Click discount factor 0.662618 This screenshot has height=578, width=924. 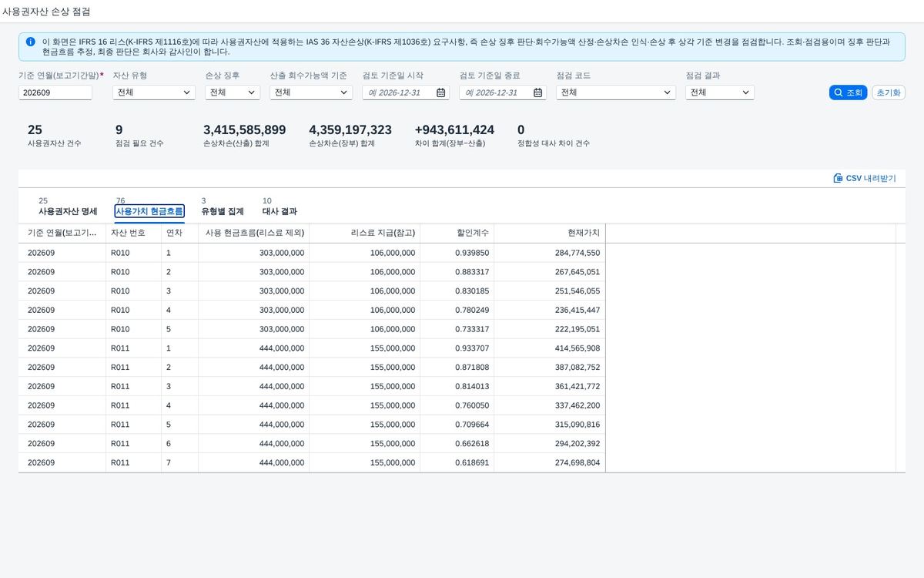click(x=471, y=444)
